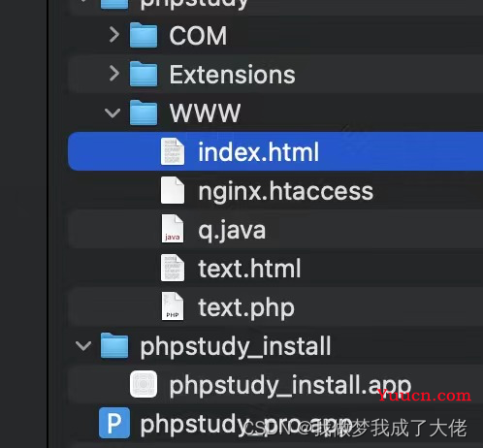
Task: Click the q.java file icon
Action: [x=173, y=229]
